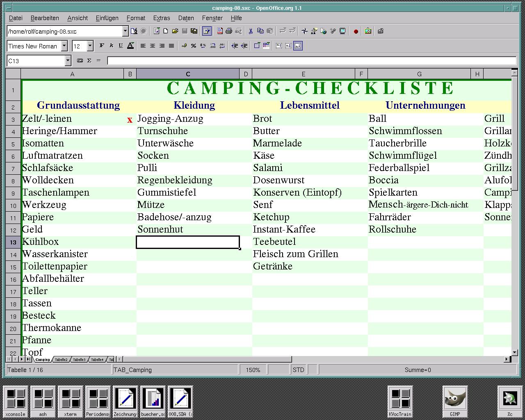Click the font color icon
525x420 pixels.
[x=130, y=46]
